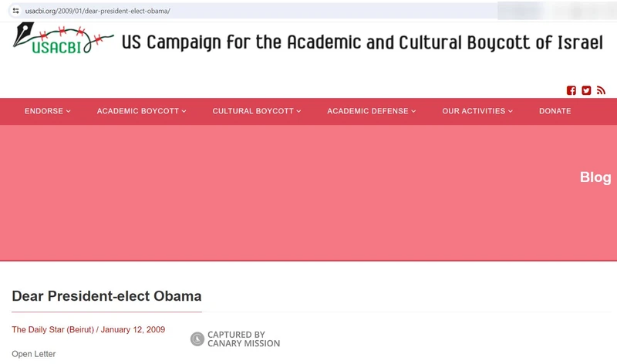Open the Facebook social icon
Screen dimensions: 617x364
(571, 90)
